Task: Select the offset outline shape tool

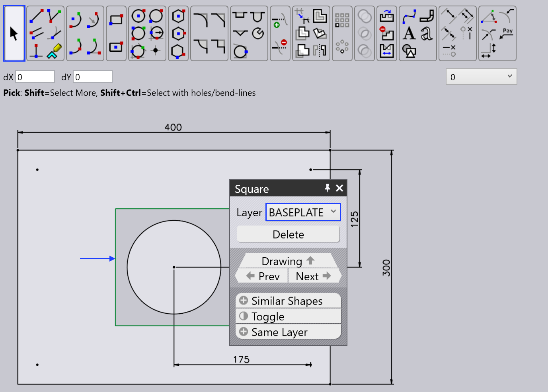Action: tap(320, 16)
